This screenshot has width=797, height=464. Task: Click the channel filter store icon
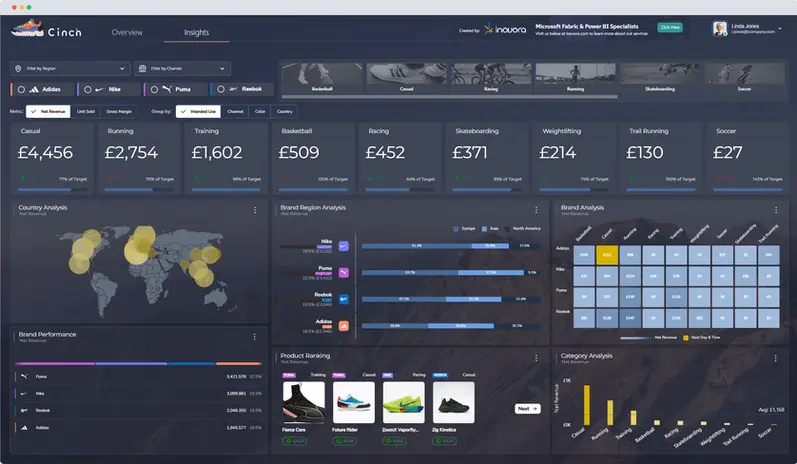(x=142, y=69)
